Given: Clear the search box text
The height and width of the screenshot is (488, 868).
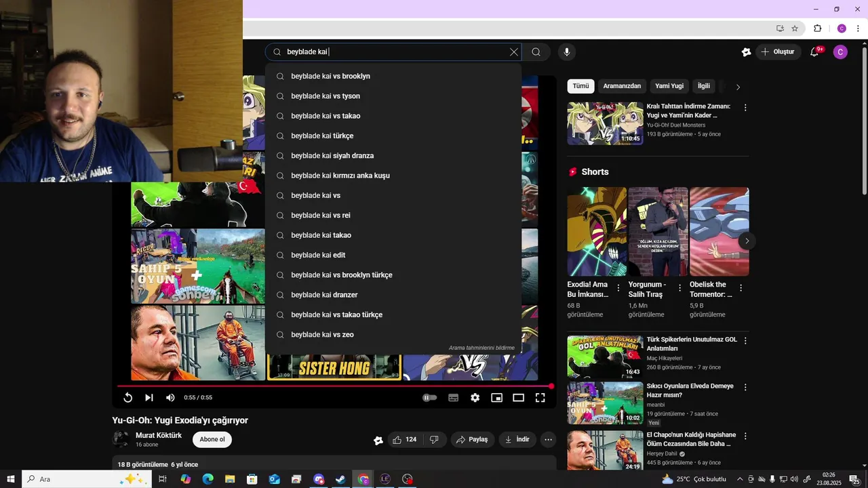Looking at the screenshot, I should click(x=514, y=52).
